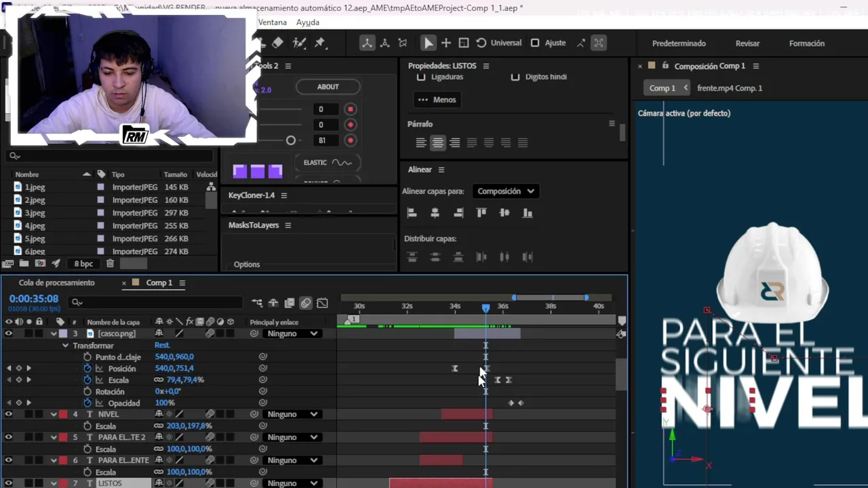Image resolution: width=868 pixels, height=488 pixels.
Task: Click the timecode 0:00:35:08 field
Action: click(34, 298)
